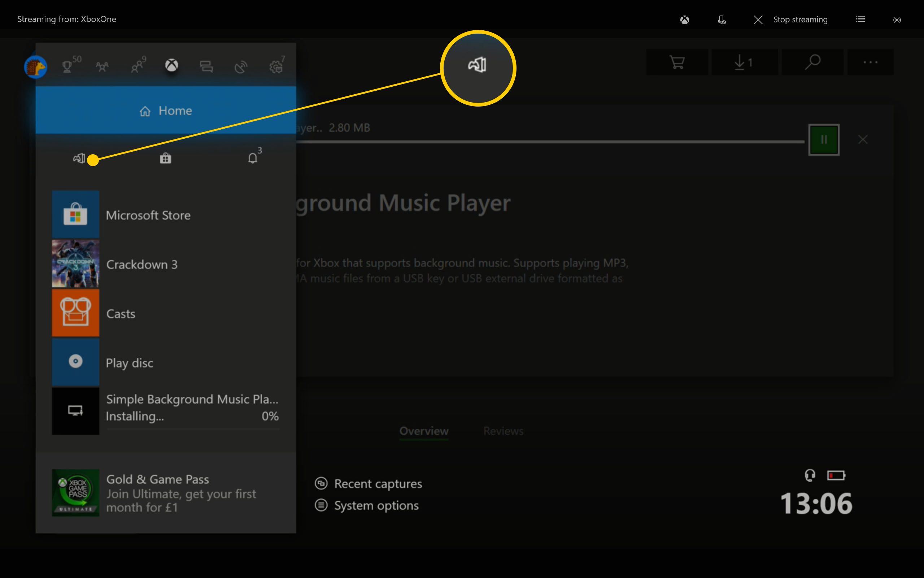
Task: Select Play disc
Action: 166,362
